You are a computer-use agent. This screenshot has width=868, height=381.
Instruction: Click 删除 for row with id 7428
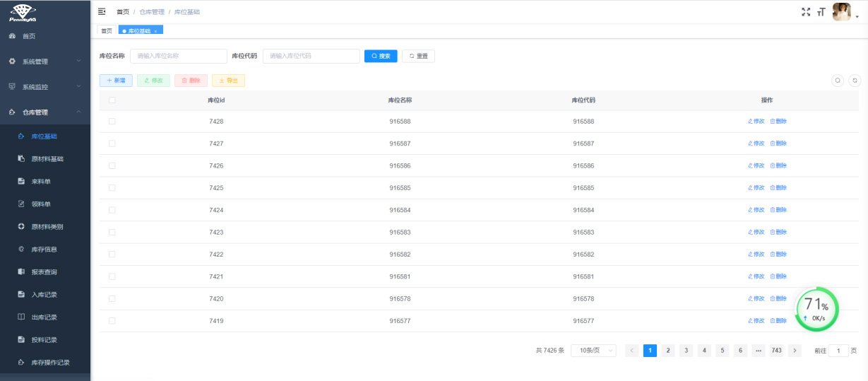pos(778,122)
